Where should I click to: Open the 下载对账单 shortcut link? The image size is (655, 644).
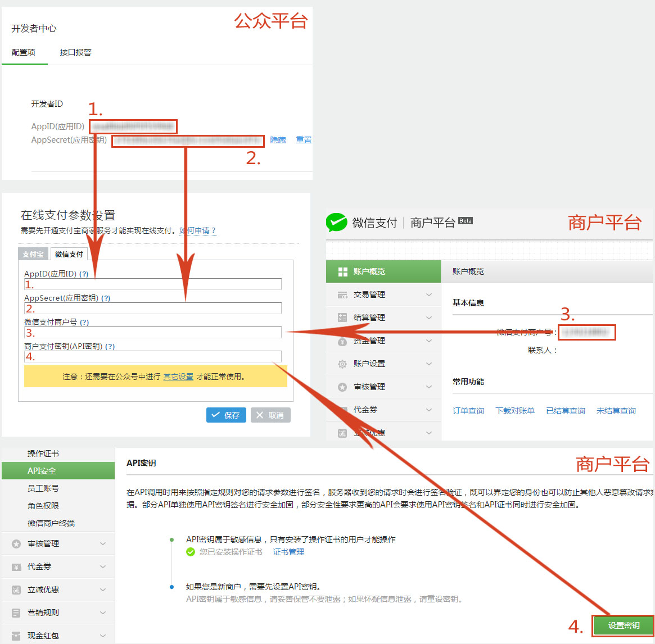coord(514,411)
